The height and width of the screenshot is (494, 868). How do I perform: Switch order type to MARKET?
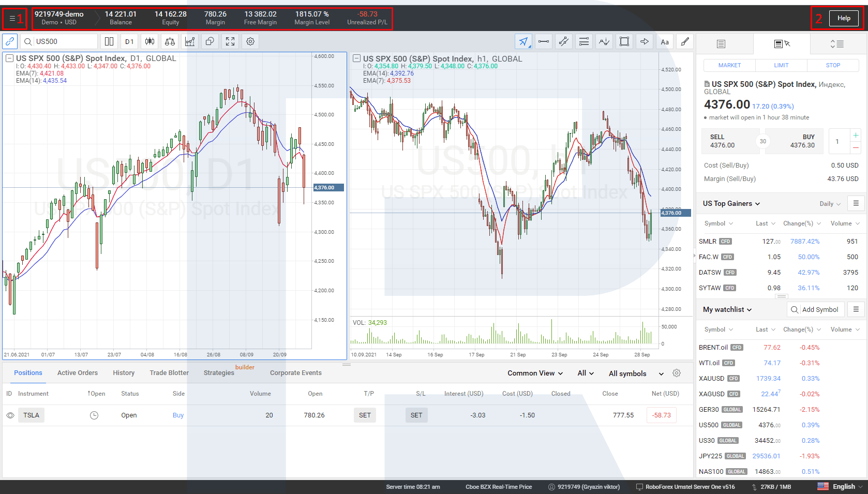coord(729,65)
